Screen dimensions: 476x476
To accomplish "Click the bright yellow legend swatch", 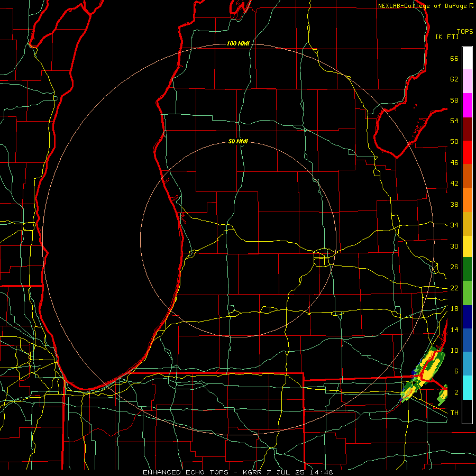I will tap(467, 246).
